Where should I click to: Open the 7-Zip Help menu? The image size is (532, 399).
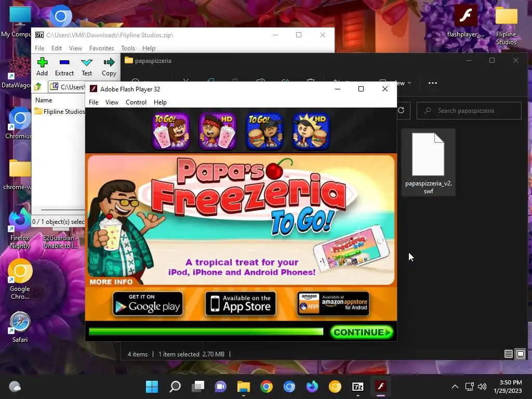point(149,48)
